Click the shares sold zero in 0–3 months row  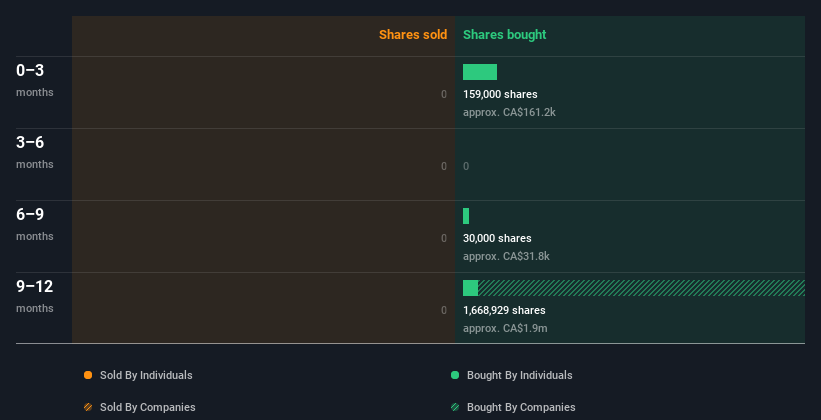[x=444, y=94]
